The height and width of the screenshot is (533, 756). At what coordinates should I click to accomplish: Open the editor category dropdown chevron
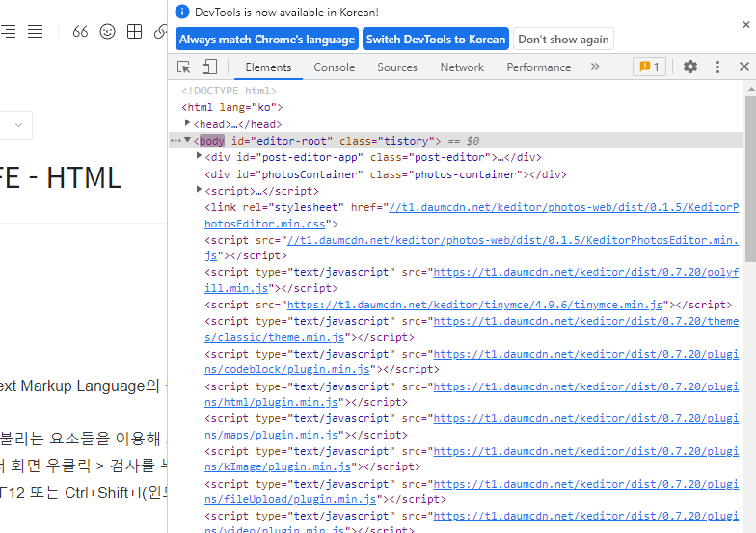pos(19,125)
